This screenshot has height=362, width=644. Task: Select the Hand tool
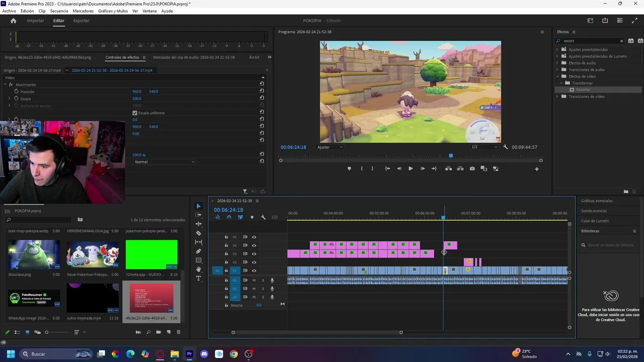click(198, 269)
